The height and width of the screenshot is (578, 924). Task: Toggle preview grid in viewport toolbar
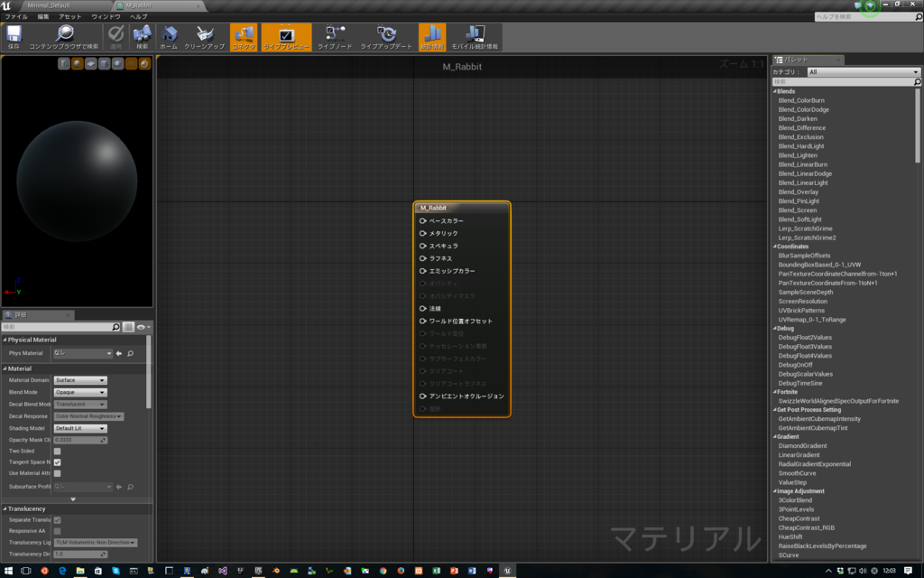point(131,64)
